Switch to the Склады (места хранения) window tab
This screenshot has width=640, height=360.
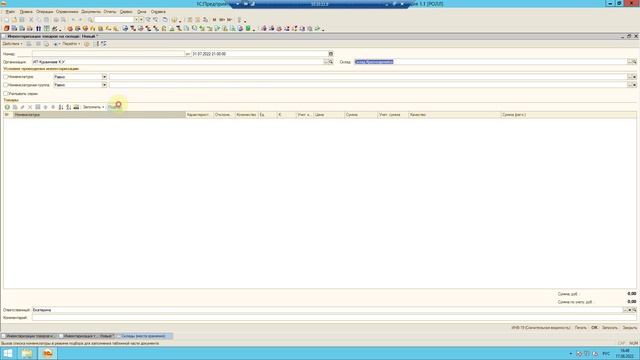pos(144,336)
